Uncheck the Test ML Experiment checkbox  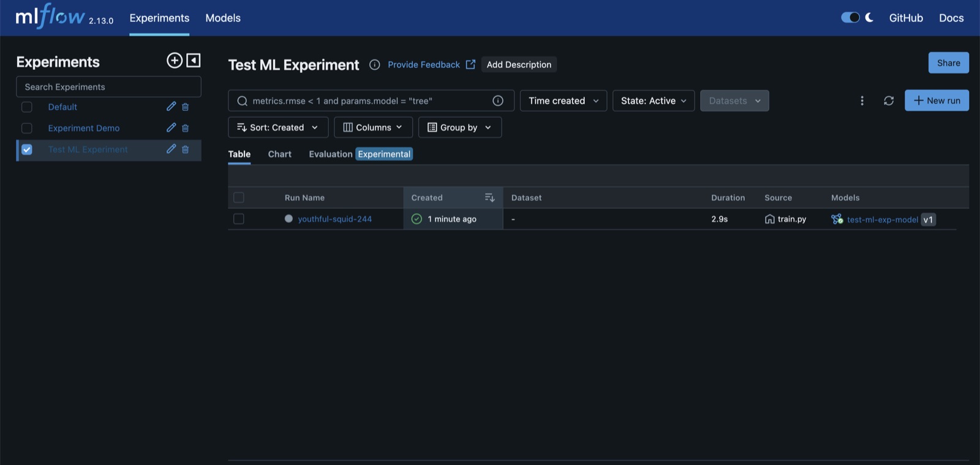click(27, 149)
